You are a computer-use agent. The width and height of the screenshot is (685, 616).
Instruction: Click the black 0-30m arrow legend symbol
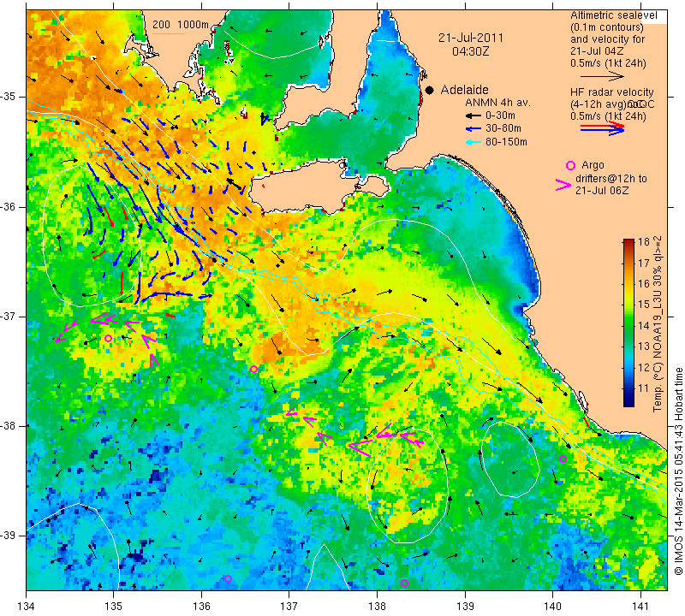(474, 115)
